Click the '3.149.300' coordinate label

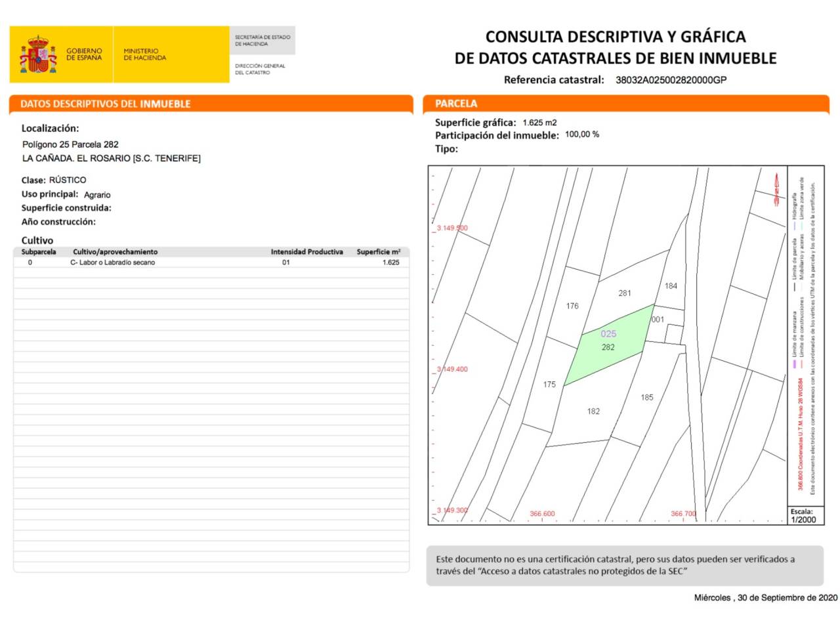(452, 510)
